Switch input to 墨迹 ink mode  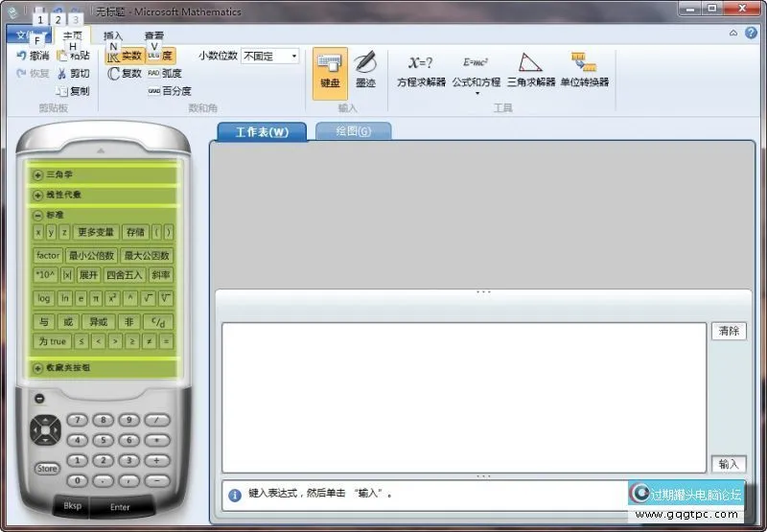click(365, 70)
